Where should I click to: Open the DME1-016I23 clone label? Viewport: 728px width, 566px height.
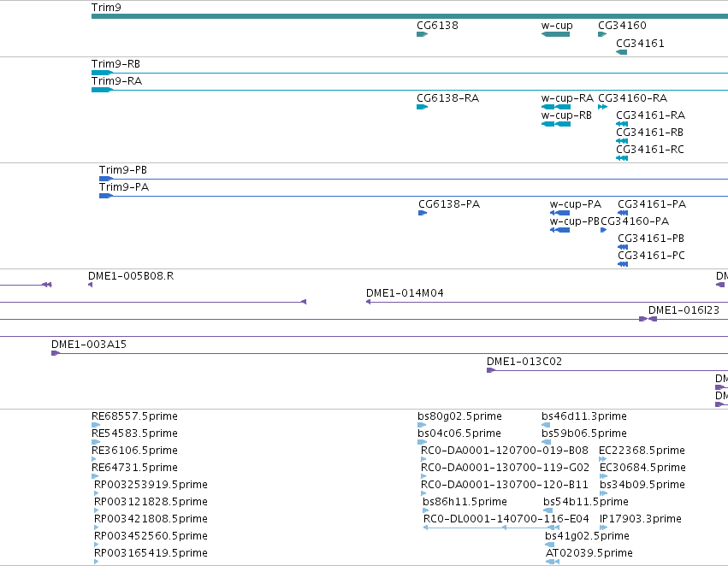(684, 310)
